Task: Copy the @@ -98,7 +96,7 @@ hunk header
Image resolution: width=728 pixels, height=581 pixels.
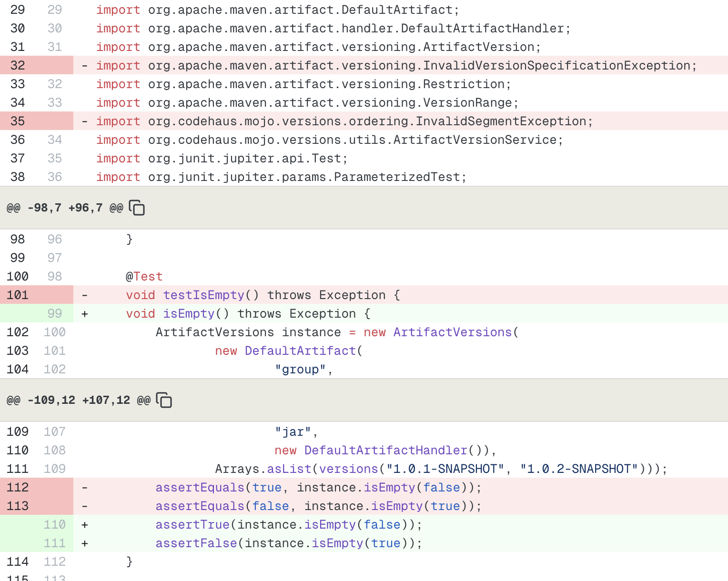Action: coord(137,208)
